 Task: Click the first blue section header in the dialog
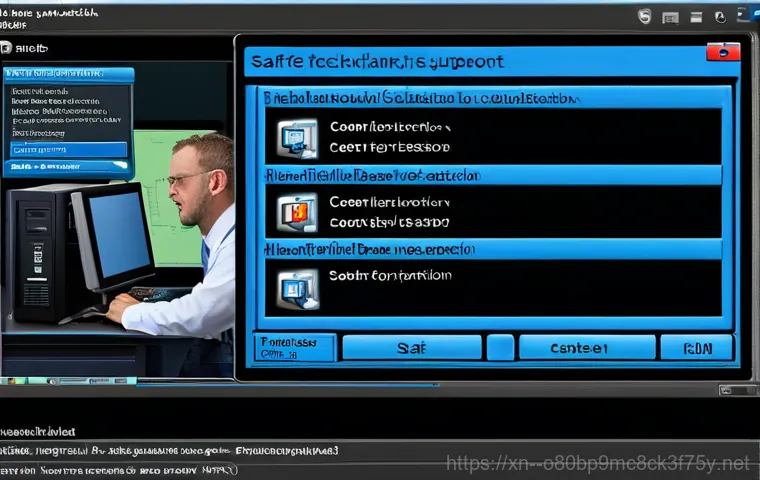pos(490,99)
